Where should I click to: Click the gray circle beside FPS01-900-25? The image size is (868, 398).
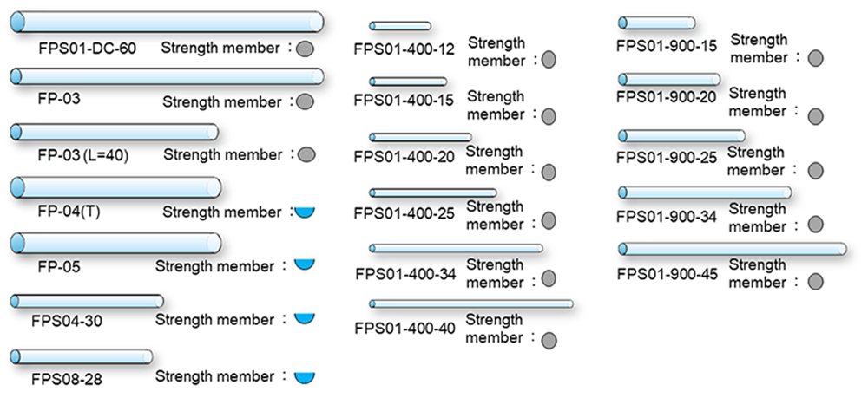(815, 169)
